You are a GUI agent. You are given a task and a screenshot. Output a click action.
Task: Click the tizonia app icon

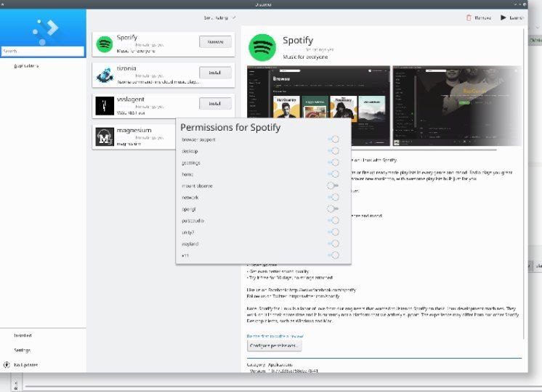tap(105, 75)
